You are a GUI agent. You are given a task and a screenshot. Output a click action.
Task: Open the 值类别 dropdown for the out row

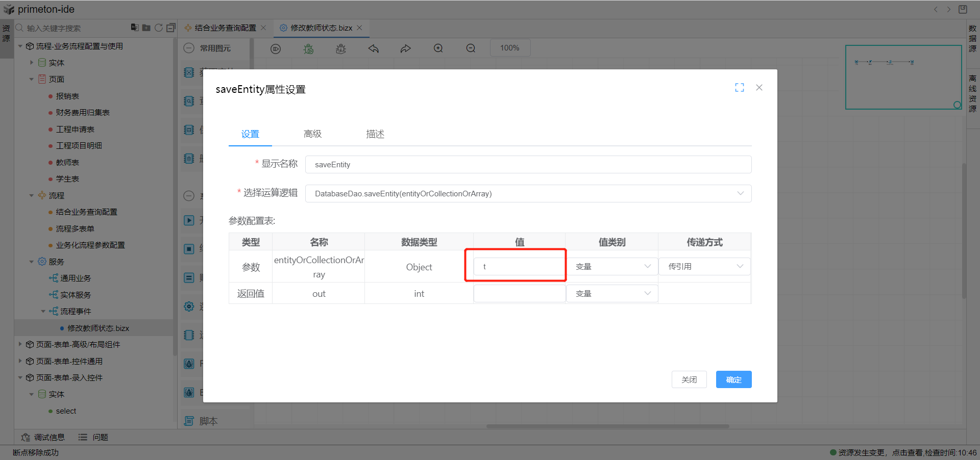(612, 294)
